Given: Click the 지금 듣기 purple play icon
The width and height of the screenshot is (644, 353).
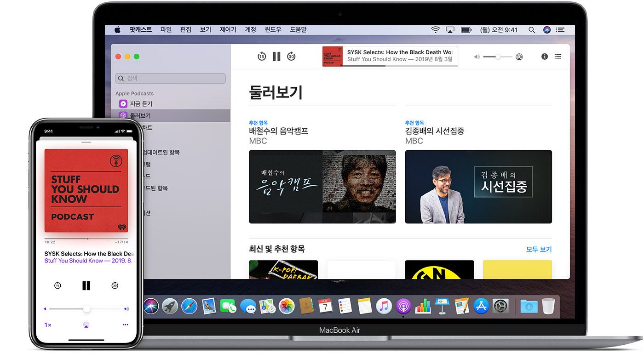Looking at the screenshot, I should [x=123, y=104].
